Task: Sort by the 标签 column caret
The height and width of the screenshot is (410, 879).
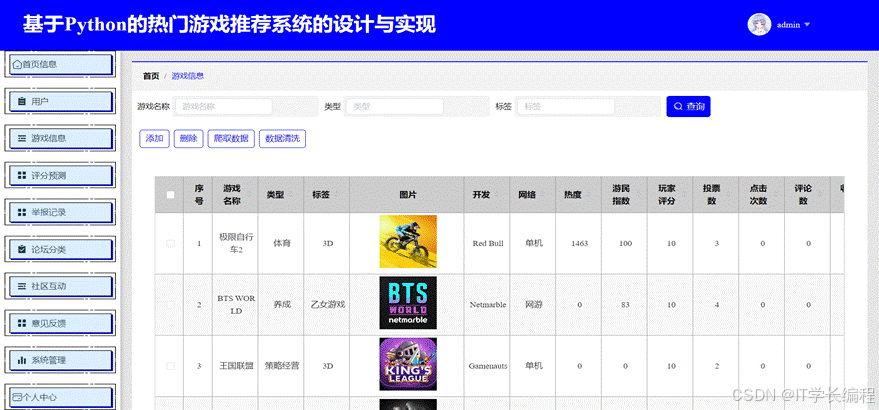Action: 336,195
